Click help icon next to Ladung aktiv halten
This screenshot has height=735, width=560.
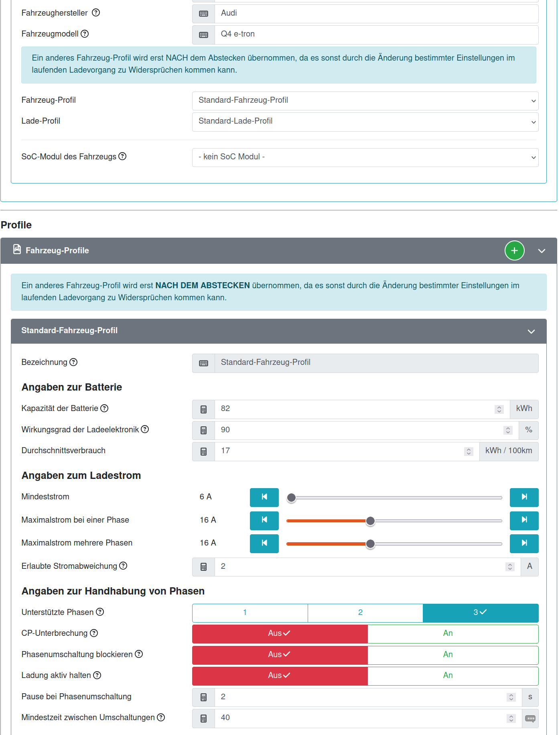pyautogui.click(x=97, y=675)
